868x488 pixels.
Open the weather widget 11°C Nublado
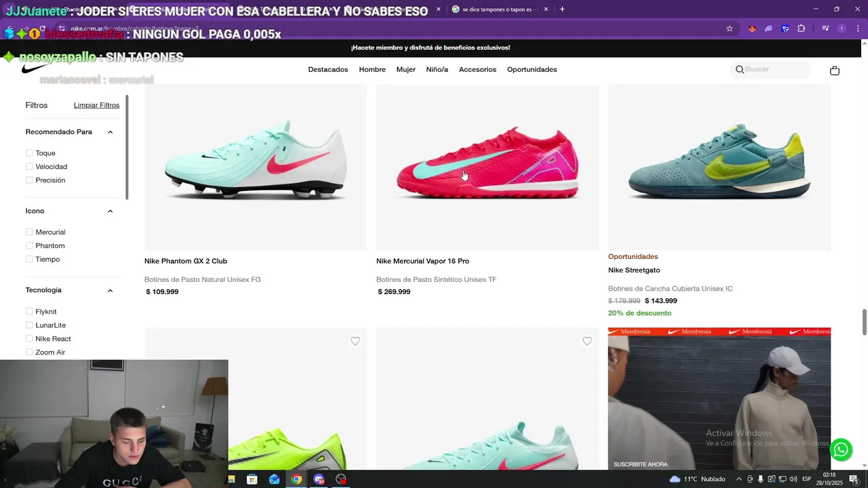697,479
